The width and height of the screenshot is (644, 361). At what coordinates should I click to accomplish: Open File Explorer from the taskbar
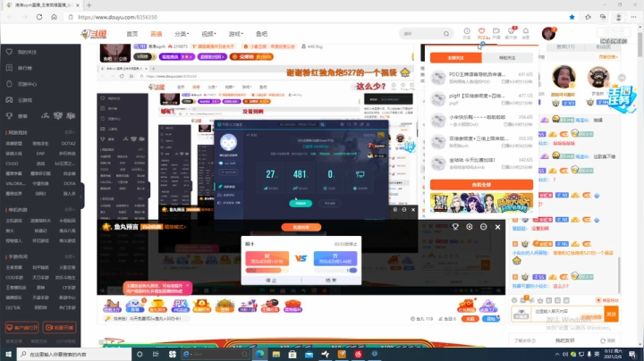(x=276, y=354)
